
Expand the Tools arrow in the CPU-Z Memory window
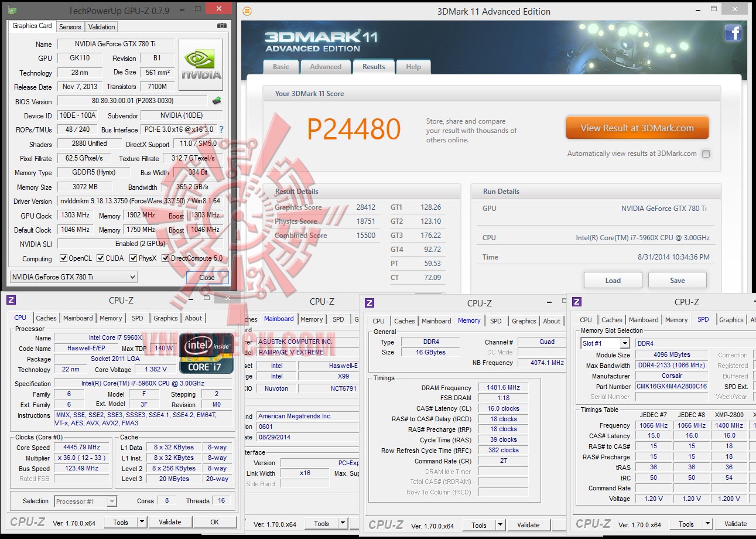tap(500, 525)
